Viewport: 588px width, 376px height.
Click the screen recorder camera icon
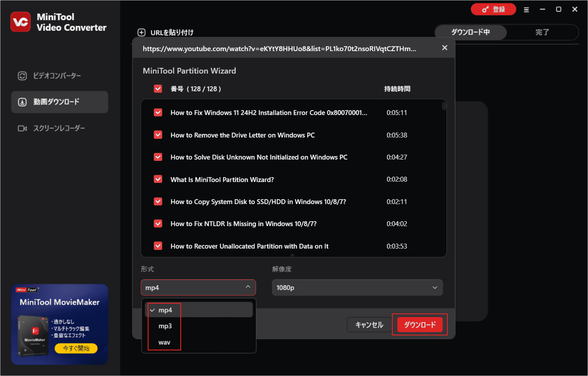[22, 128]
